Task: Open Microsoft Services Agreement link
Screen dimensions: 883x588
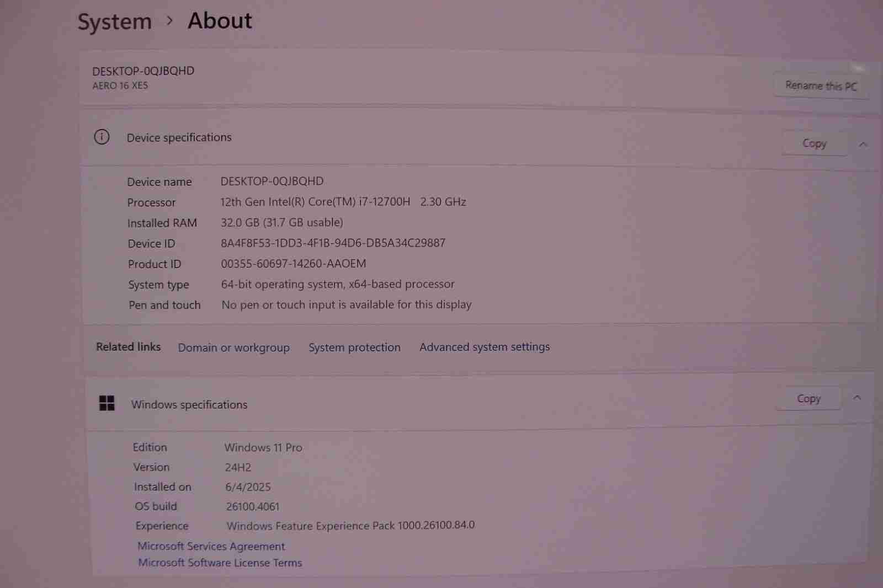Action: 211,546
